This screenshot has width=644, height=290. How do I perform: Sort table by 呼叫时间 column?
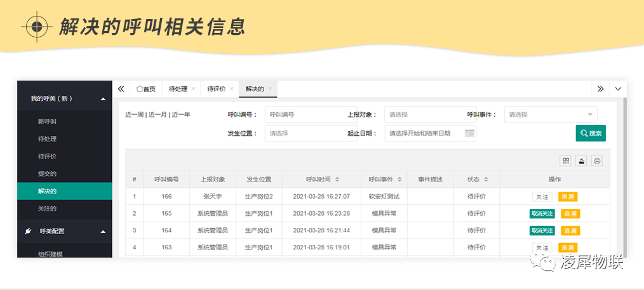click(337, 180)
